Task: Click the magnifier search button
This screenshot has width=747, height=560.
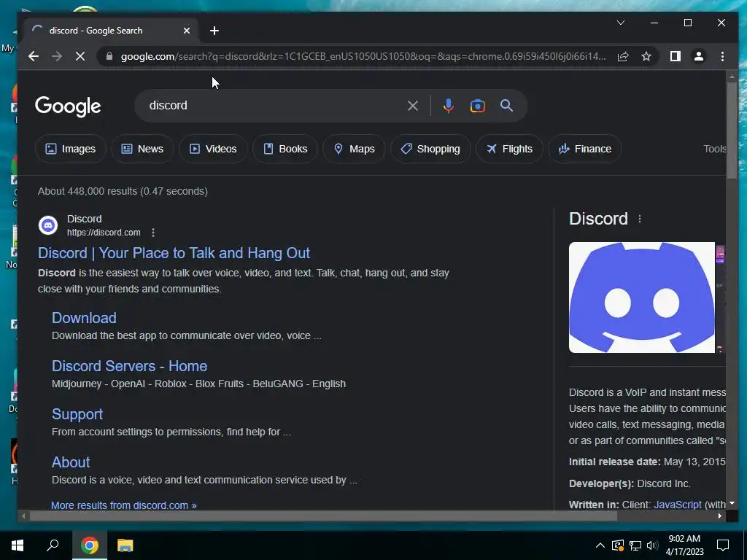Action: (x=506, y=106)
